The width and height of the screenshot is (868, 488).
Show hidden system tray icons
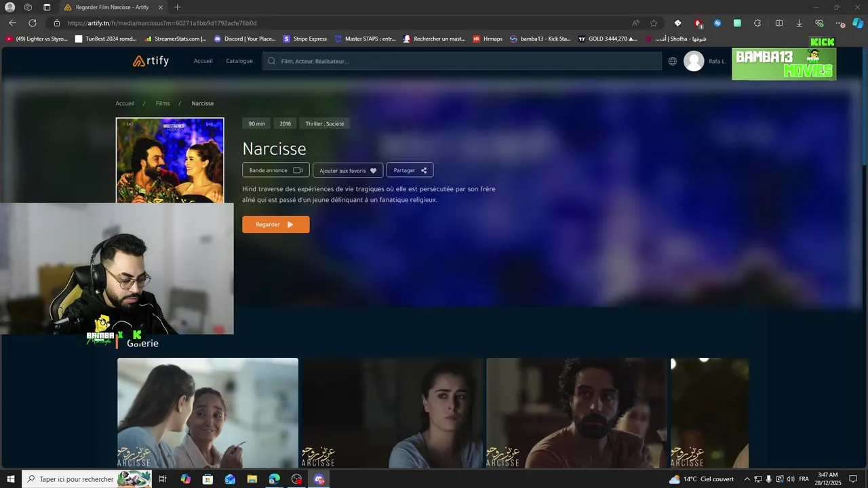[x=747, y=479]
